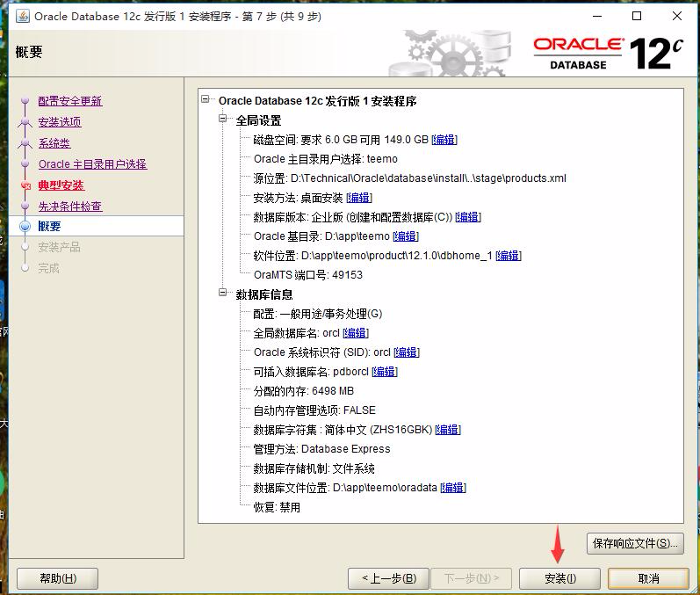
Task: Click 保存响应文件(S)... button
Action: [x=635, y=543]
